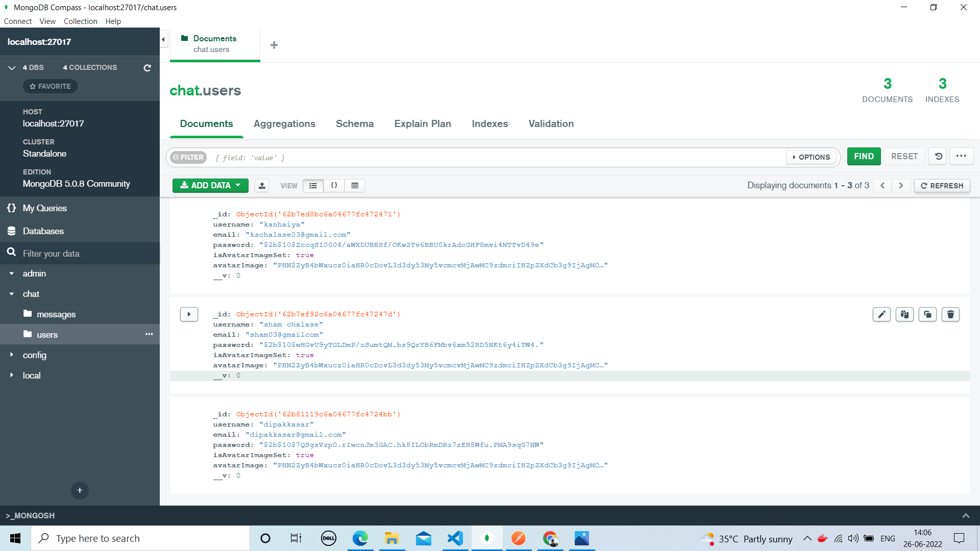Copy the 'sham chalase' document to clipboard
Screen dimensions: 980x551
tap(904, 314)
